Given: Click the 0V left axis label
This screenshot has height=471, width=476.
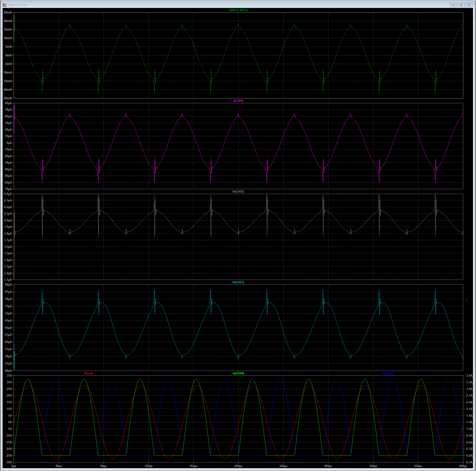Looking at the screenshot, I should tap(10, 422).
